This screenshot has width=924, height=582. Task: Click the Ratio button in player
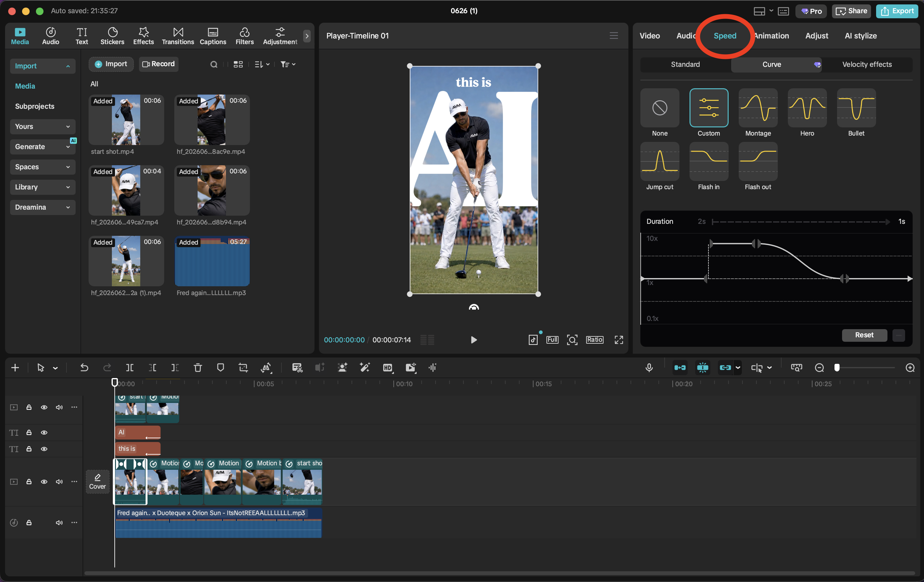594,340
